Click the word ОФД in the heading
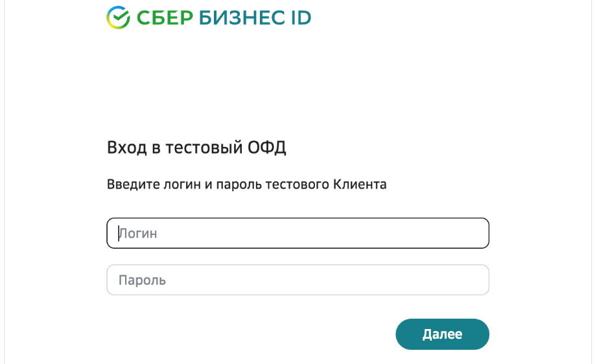This screenshot has width=595, height=364. click(267, 148)
